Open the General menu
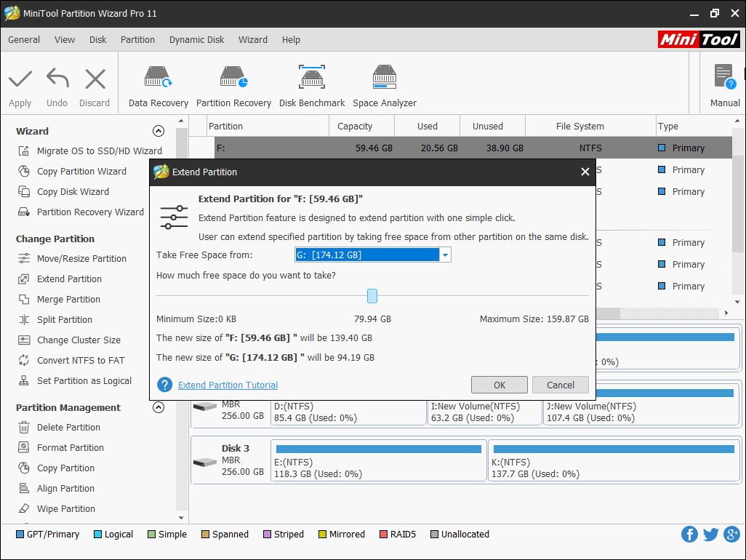The width and height of the screenshot is (746, 560). pyautogui.click(x=24, y=40)
